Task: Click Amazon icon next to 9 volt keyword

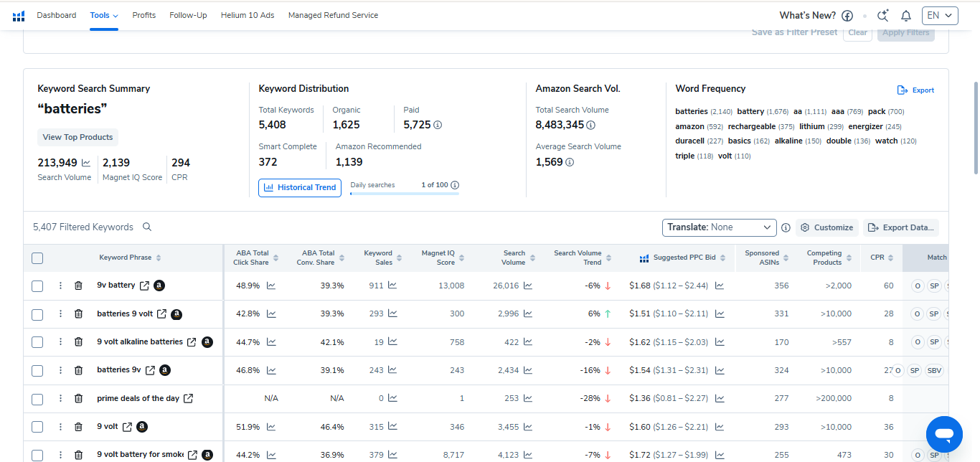Action: click(x=142, y=427)
